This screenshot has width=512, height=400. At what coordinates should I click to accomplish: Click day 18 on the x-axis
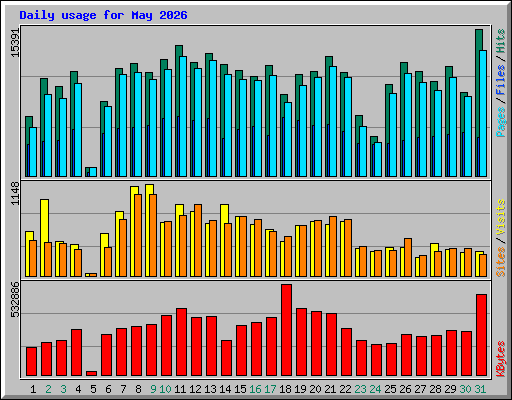(285, 389)
